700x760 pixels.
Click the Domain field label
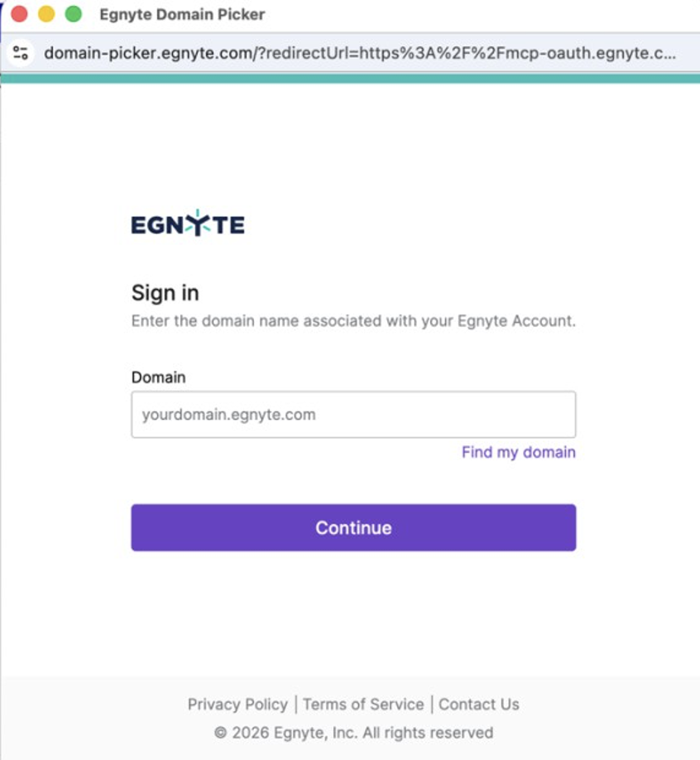coord(159,378)
